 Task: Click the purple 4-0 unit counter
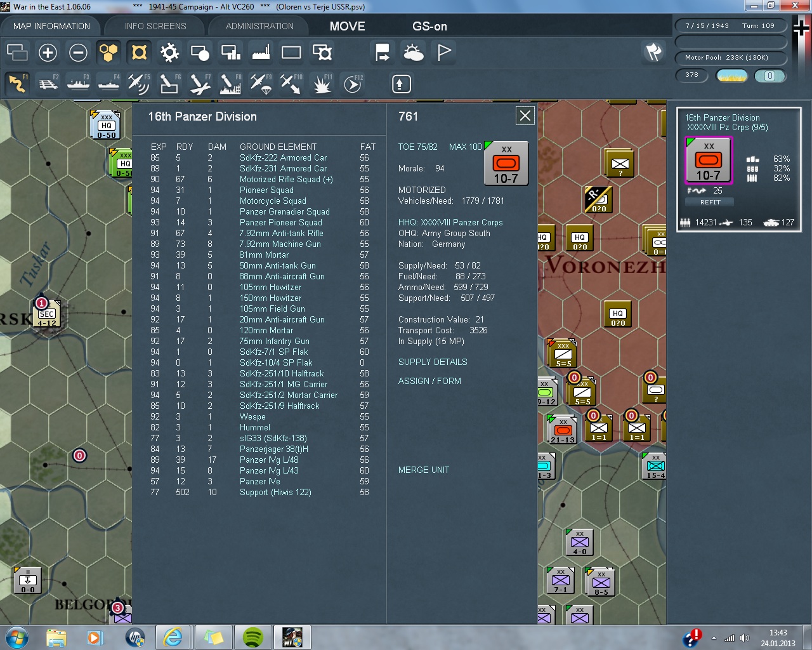(579, 541)
